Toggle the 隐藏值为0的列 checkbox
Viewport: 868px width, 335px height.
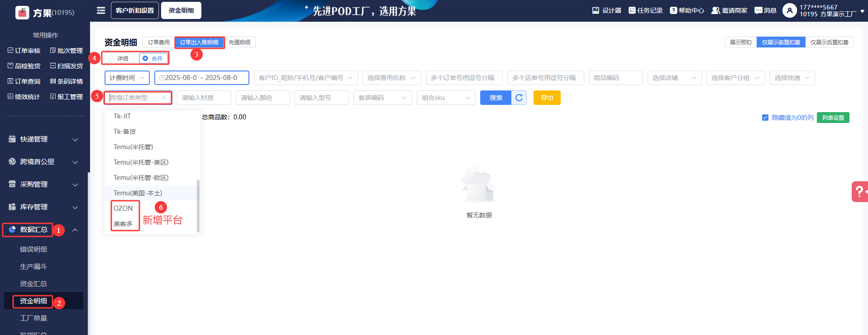(765, 118)
